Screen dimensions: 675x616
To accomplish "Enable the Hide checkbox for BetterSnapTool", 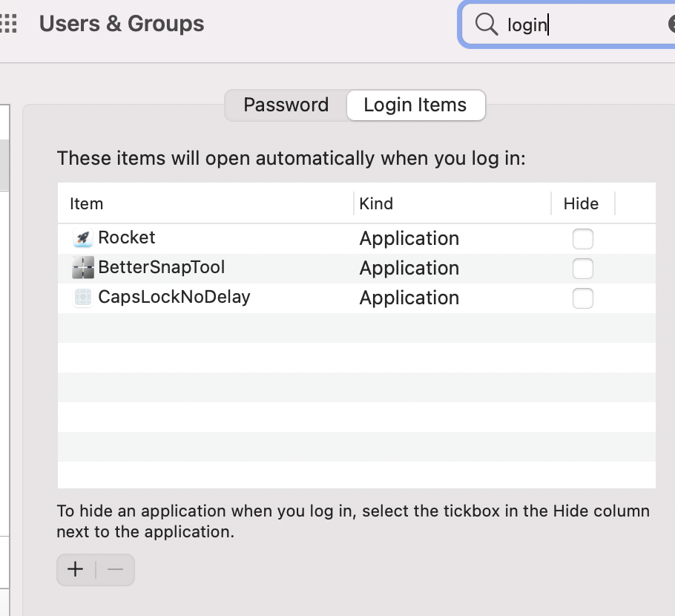I will pos(583,268).
